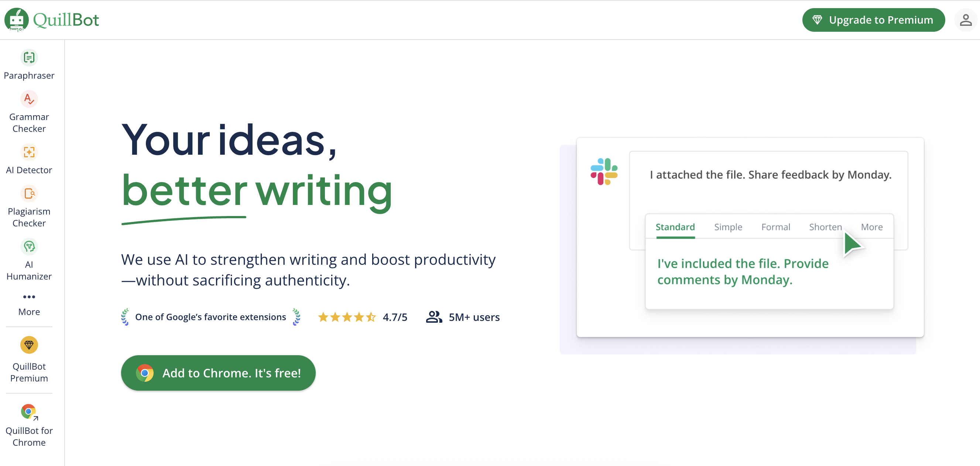Click the Slack logo in demo card

pyautogui.click(x=604, y=172)
